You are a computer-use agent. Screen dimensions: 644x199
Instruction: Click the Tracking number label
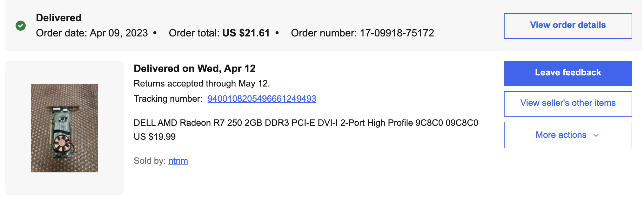[x=168, y=99]
